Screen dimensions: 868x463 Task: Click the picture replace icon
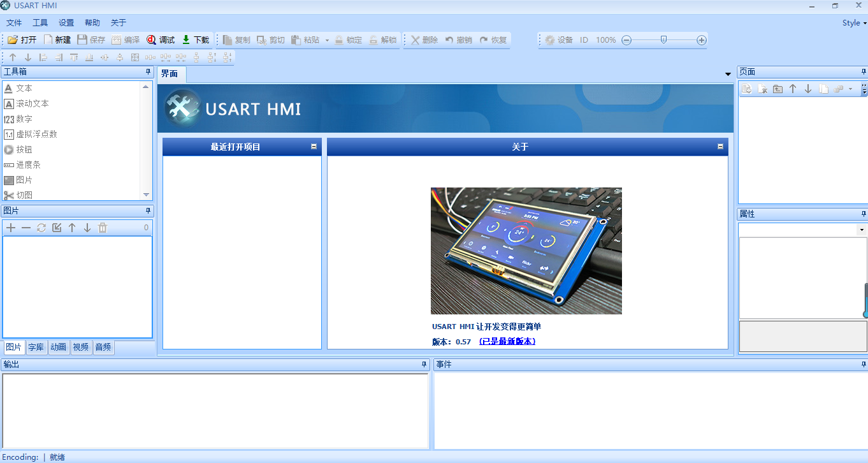(x=57, y=228)
